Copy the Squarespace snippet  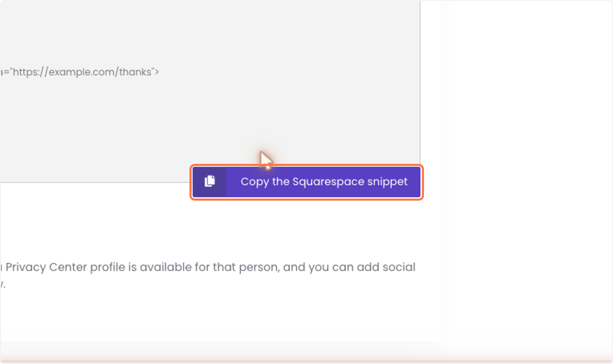306,182
